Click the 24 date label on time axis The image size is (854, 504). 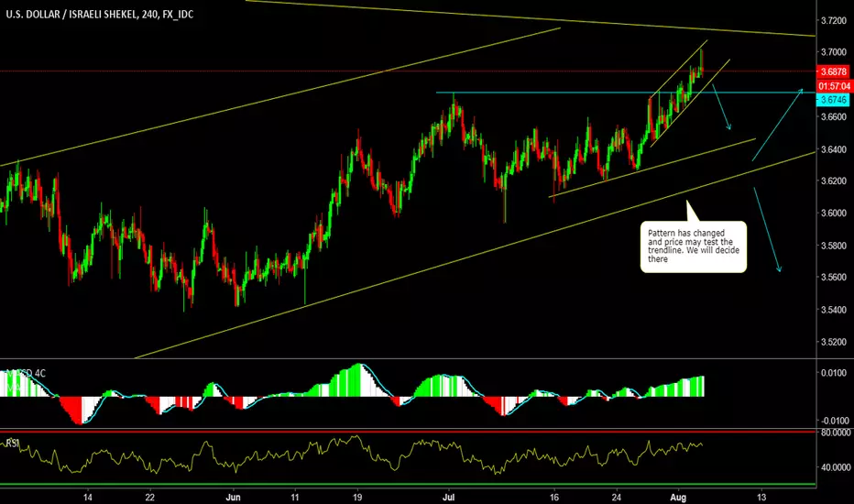click(616, 497)
